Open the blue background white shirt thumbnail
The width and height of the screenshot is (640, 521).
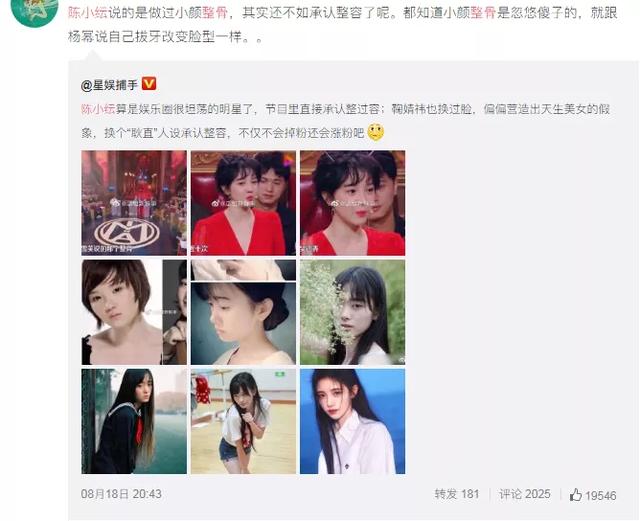[353, 421]
